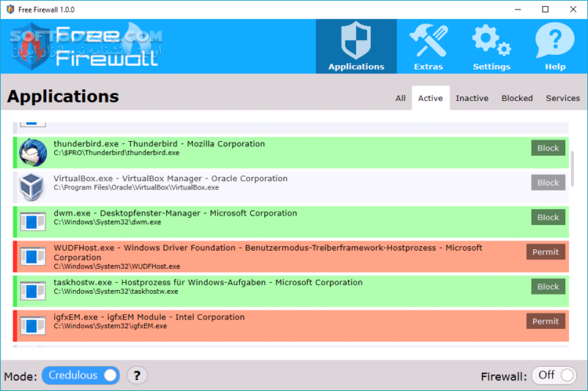
Task: Select the WUDFHost.exe Windows Driver Foundation title
Action: click(x=268, y=252)
